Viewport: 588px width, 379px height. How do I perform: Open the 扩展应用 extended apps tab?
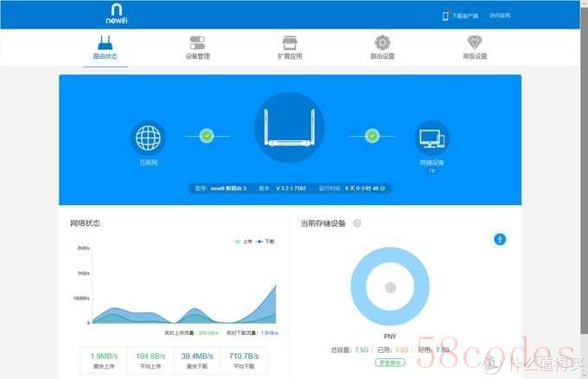coord(290,56)
